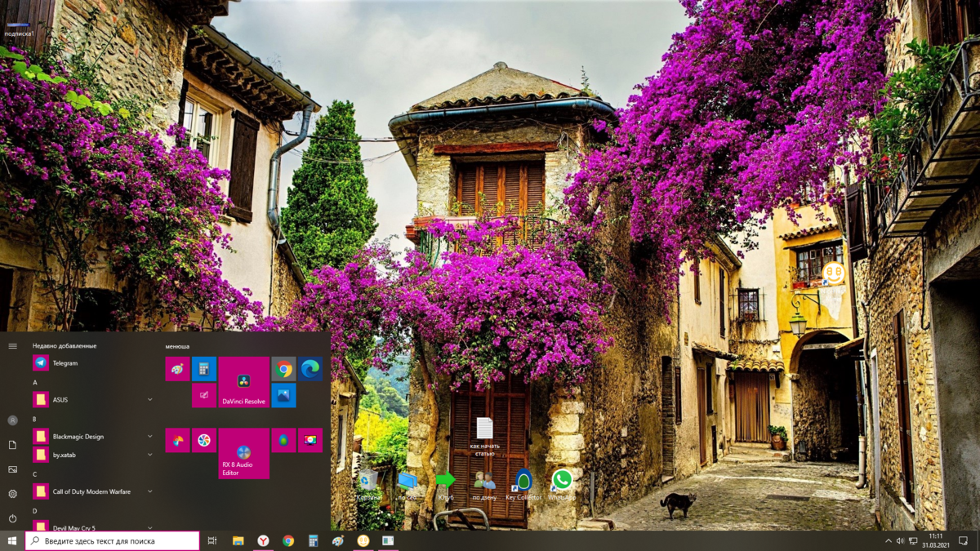Open the Action Center notifications
Image resolution: width=980 pixels, height=551 pixels.
[x=964, y=540]
